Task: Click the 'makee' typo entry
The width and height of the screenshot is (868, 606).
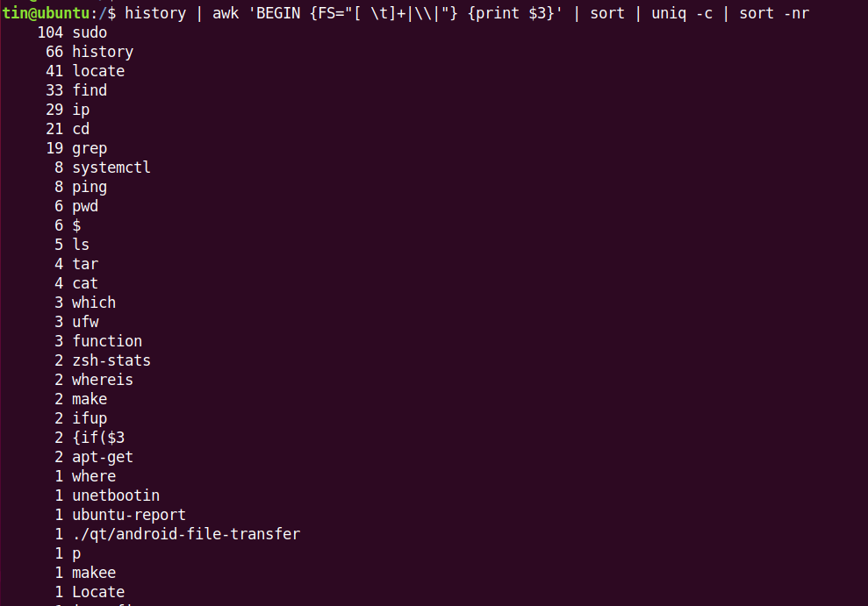Action: [x=94, y=573]
